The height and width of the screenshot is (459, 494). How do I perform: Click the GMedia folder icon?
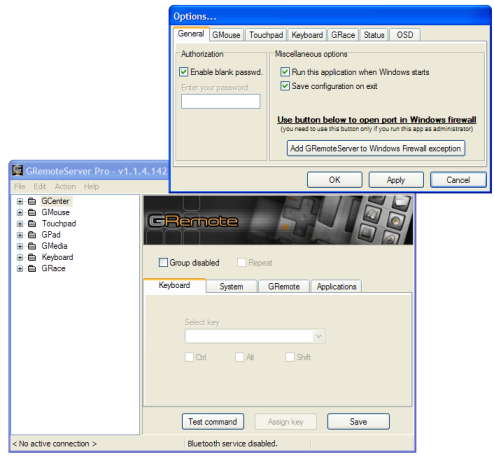[x=32, y=246]
